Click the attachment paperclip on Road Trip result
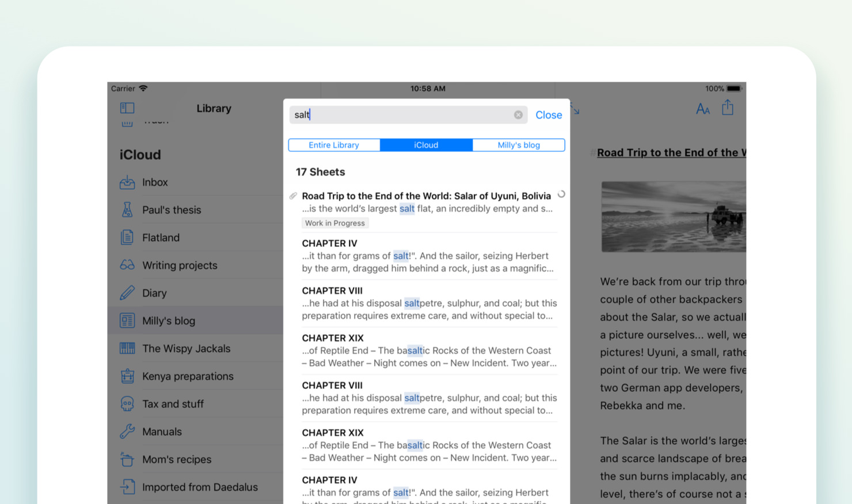 pyautogui.click(x=294, y=196)
